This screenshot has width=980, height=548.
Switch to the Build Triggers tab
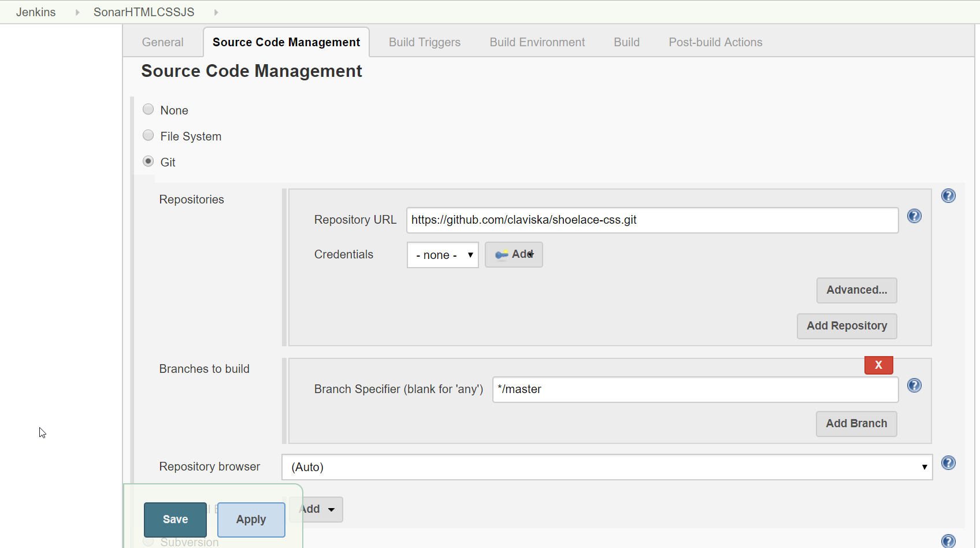[x=425, y=42]
